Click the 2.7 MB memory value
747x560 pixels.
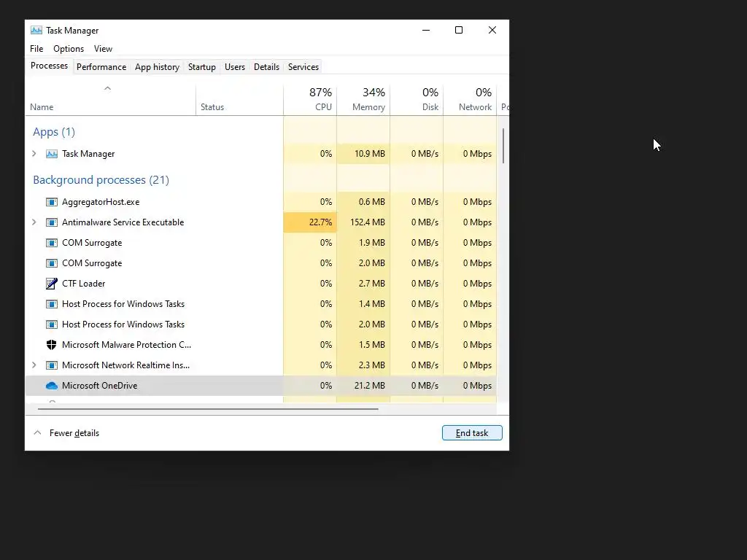[371, 284]
